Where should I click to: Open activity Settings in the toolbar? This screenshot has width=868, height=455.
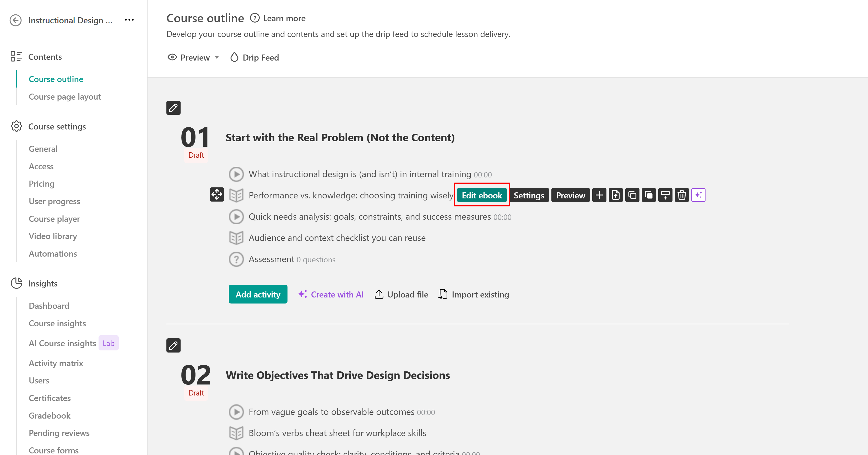coord(529,195)
